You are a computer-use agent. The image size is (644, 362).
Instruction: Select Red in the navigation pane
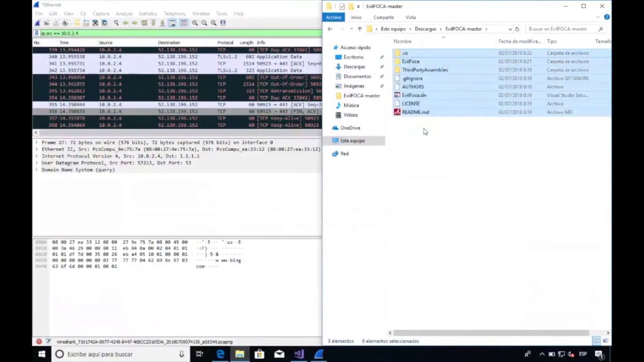(x=344, y=153)
